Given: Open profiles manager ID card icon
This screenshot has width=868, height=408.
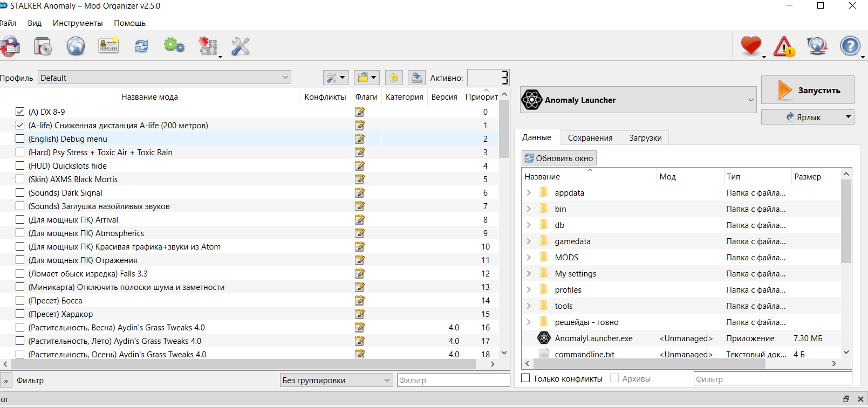Looking at the screenshot, I should coord(108,46).
